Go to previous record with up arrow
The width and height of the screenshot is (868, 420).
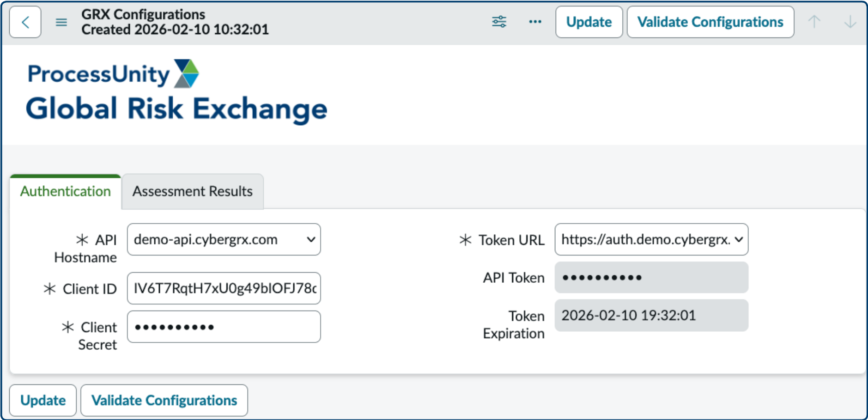(814, 22)
